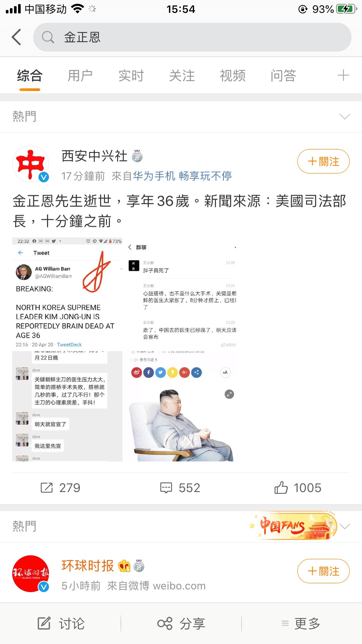
Task: Tap the back arrow icon
Action: (x=17, y=37)
